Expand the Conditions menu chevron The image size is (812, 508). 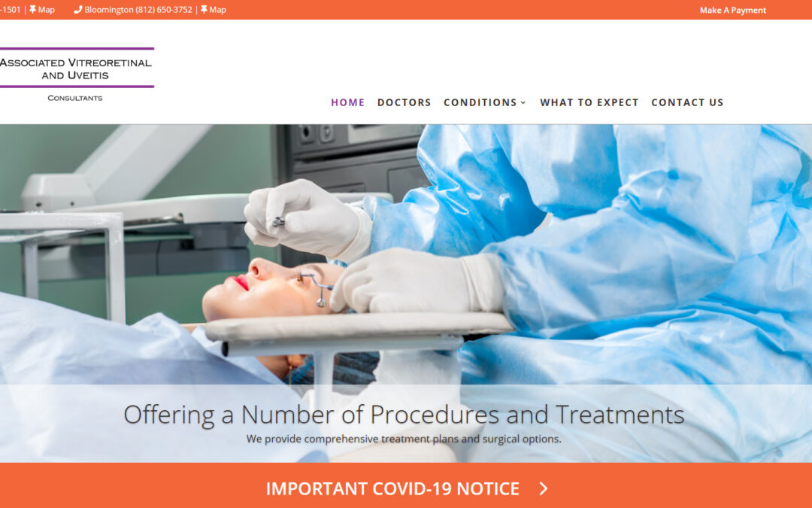tap(523, 102)
